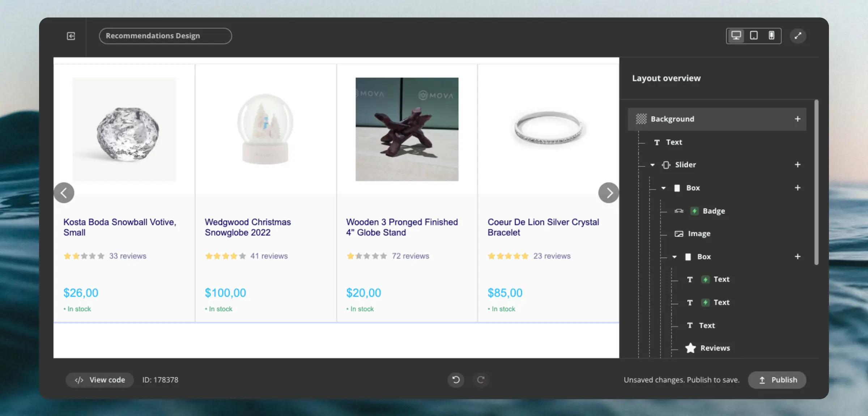
Task: Expand the first Box element
Action: [x=663, y=188]
